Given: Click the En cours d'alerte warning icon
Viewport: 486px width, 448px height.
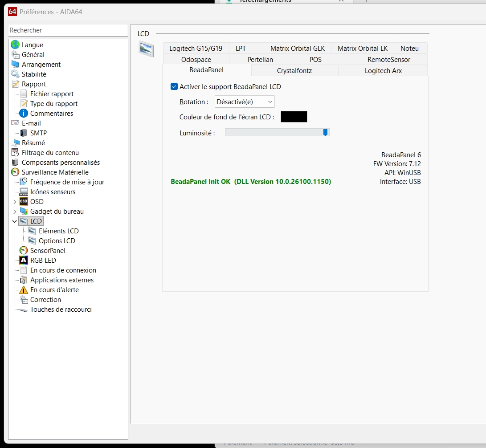Looking at the screenshot, I should tap(24, 289).
